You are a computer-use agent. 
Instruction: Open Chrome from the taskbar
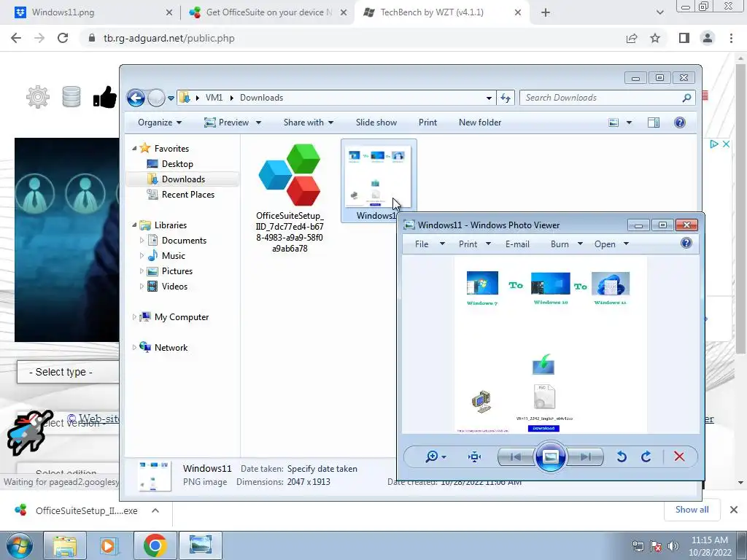pos(155,545)
